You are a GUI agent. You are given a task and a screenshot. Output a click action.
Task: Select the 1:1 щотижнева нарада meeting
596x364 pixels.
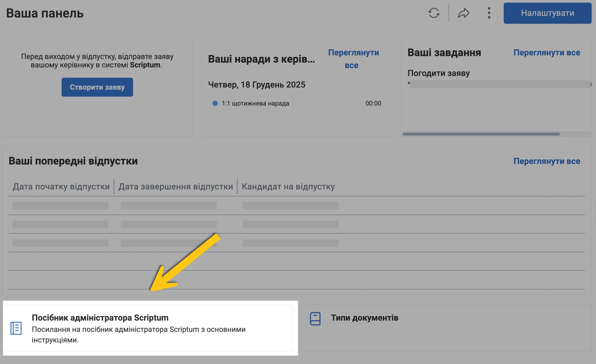point(255,104)
